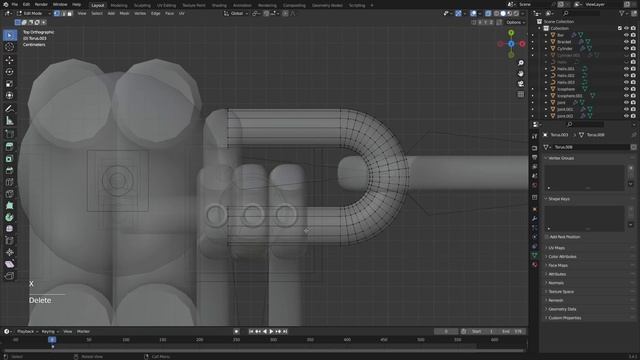
Task: Choose the Add Cube tool
Action: click(x=9, y=133)
